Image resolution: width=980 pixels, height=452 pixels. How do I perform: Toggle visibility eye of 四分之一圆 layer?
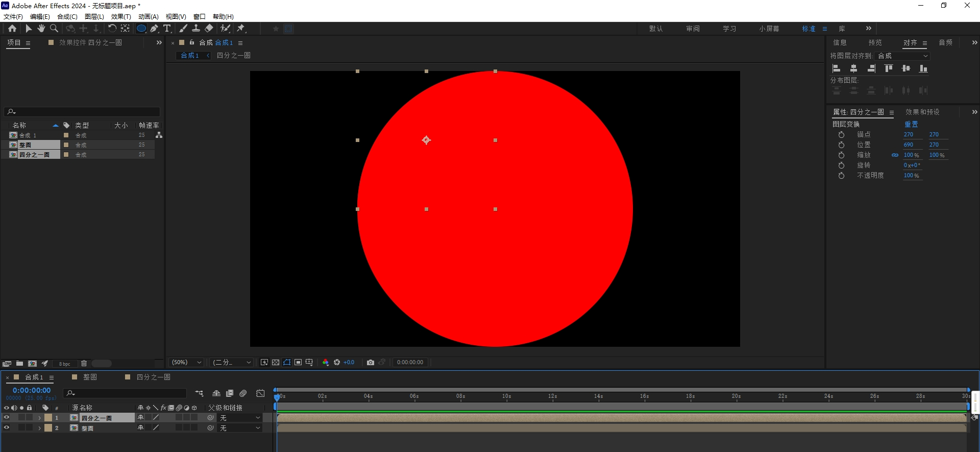7,418
